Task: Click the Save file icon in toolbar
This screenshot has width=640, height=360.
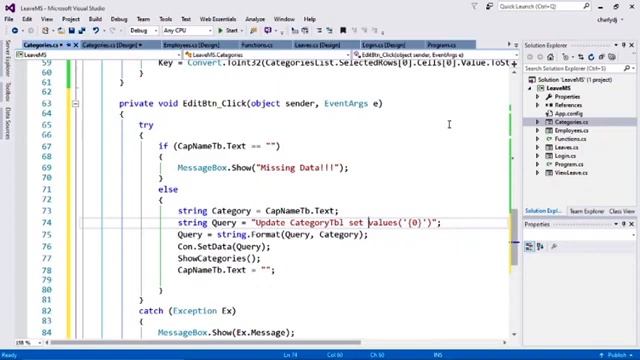Action: (71, 31)
